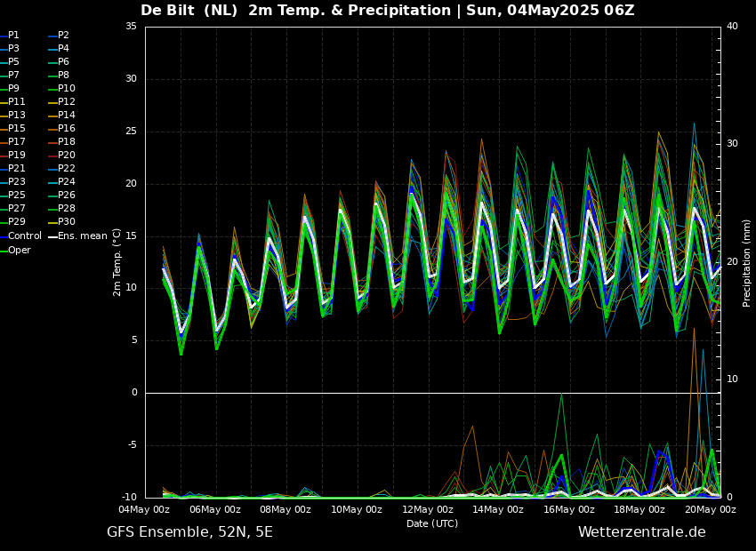This screenshot has width=756, height=551.
Task: Click the Ens. mean legend entry
Action: click(83, 236)
